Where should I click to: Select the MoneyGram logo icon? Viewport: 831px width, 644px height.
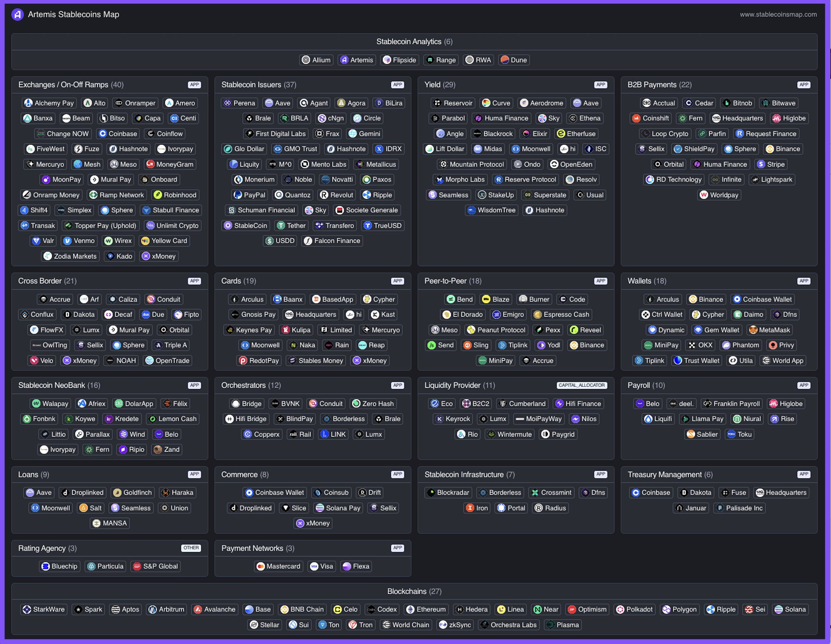[x=150, y=164]
